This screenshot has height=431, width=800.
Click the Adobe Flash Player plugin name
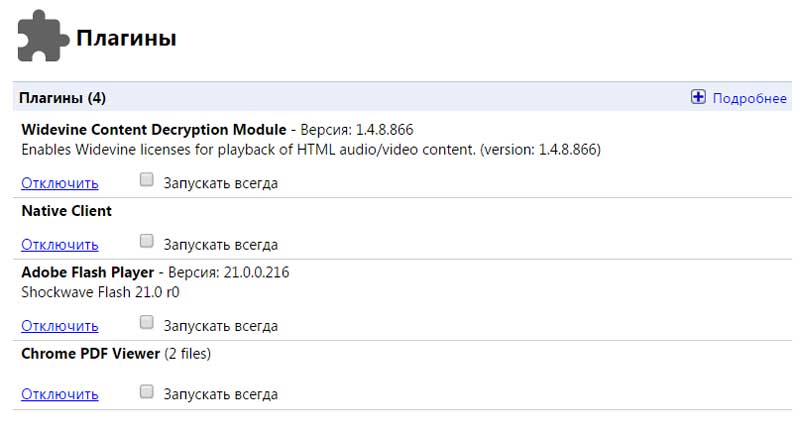[87, 272]
